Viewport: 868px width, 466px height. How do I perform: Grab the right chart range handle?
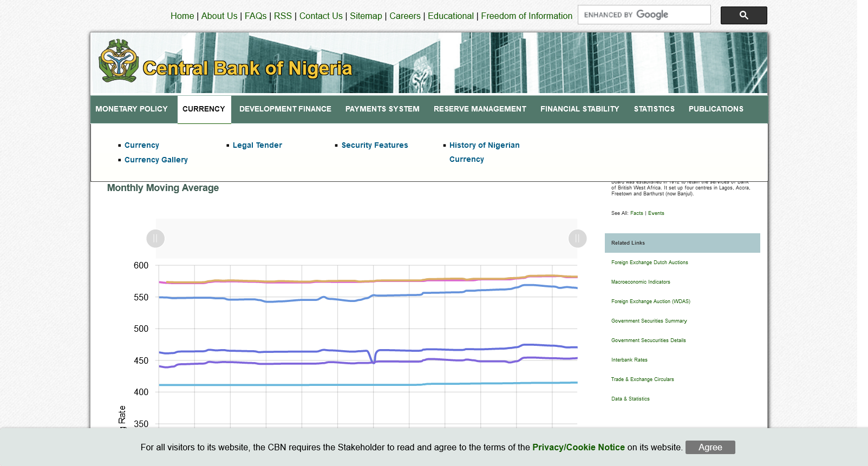tap(577, 239)
